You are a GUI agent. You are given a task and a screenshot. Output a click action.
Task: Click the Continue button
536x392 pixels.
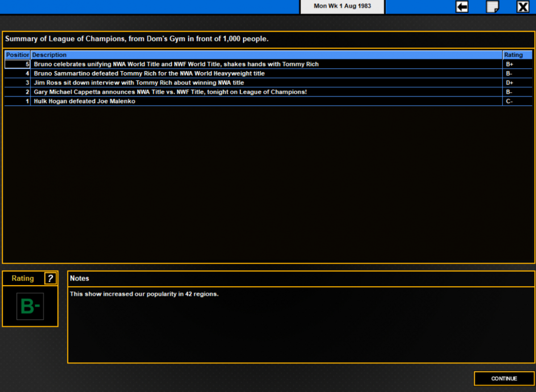[x=504, y=379]
